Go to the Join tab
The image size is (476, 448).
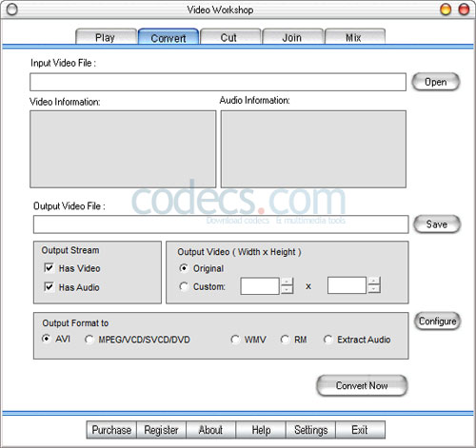tap(292, 37)
